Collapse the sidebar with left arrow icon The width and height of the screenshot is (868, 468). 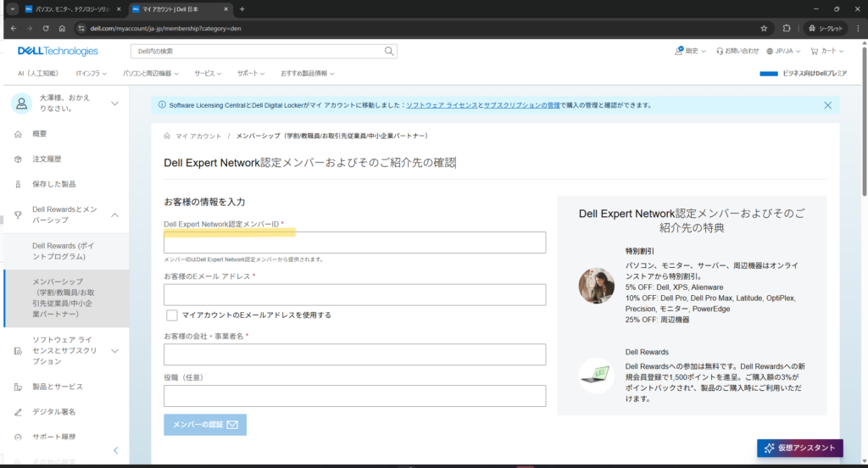(x=116, y=450)
